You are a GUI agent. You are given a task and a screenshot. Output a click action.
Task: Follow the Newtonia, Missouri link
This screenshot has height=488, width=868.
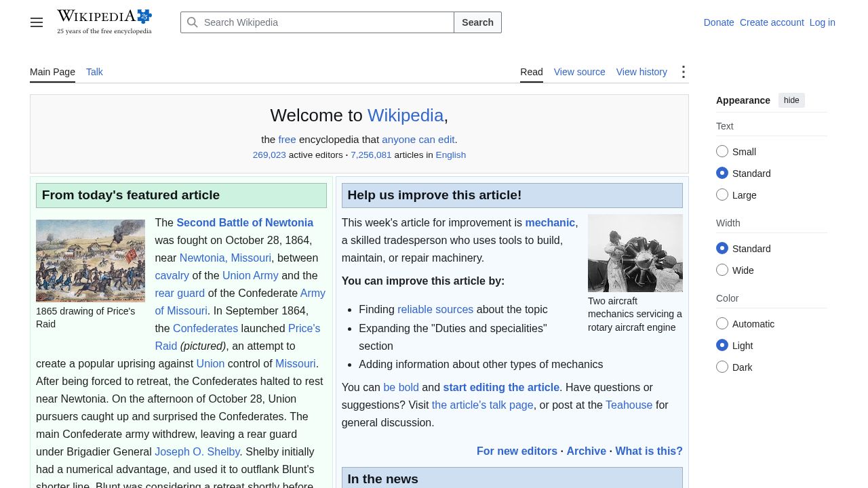point(225,258)
